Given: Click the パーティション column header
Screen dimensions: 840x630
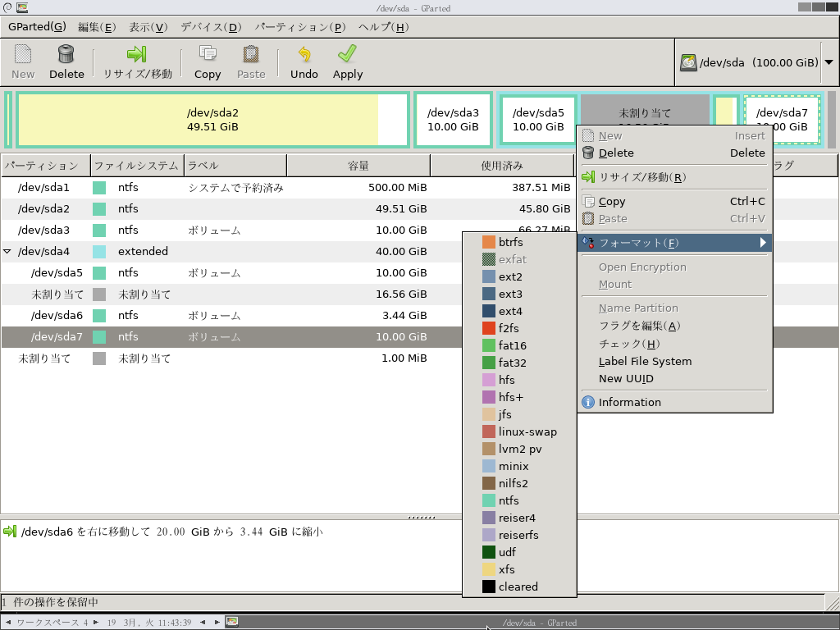Looking at the screenshot, I should click(x=46, y=166).
